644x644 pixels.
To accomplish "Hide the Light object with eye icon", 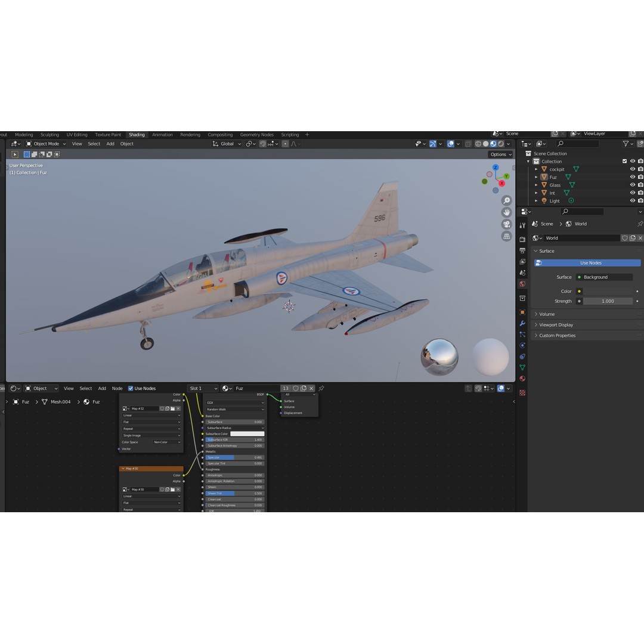I will point(633,200).
